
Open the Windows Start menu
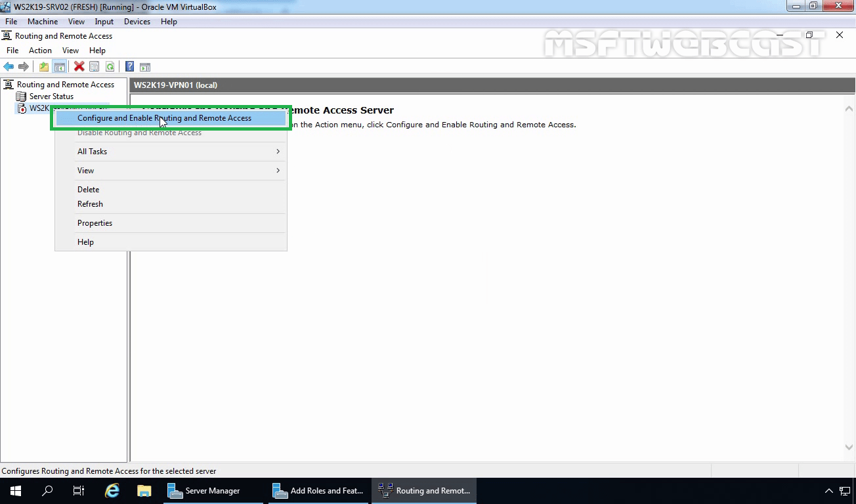coord(16,491)
